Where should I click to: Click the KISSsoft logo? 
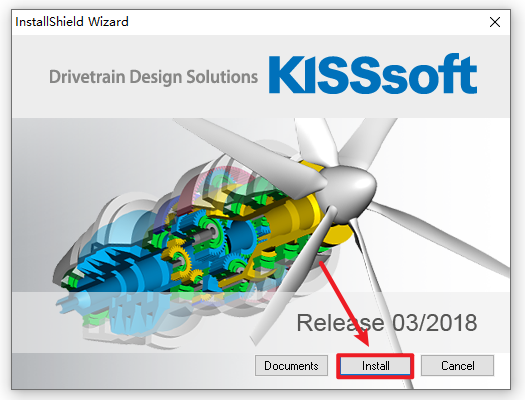point(373,74)
